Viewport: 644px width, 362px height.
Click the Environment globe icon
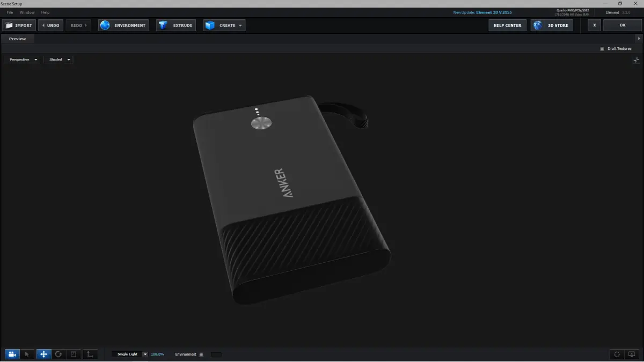click(x=105, y=25)
